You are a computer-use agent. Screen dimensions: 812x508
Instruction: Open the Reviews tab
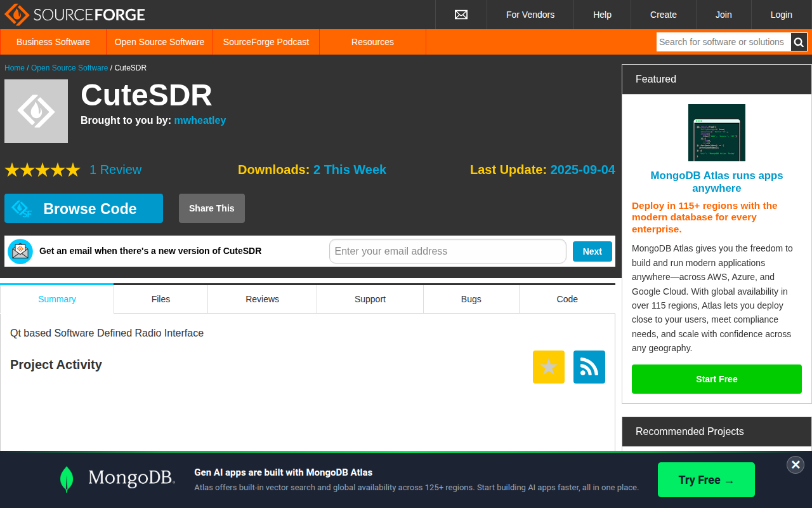[262, 299]
